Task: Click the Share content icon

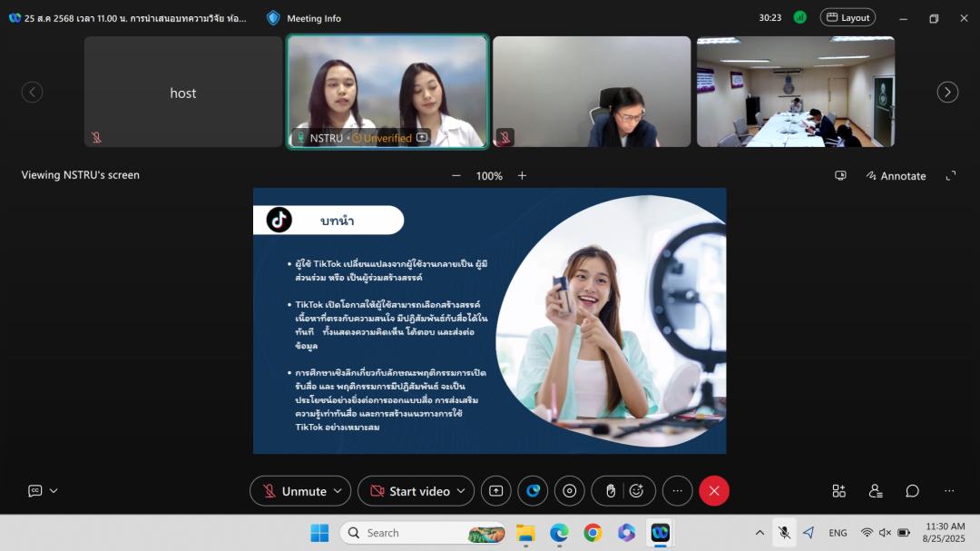Action: 495,491
